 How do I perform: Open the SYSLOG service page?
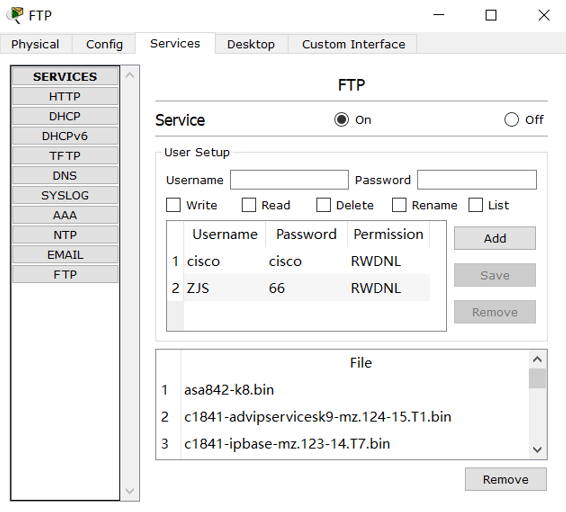[x=65, y=195]
